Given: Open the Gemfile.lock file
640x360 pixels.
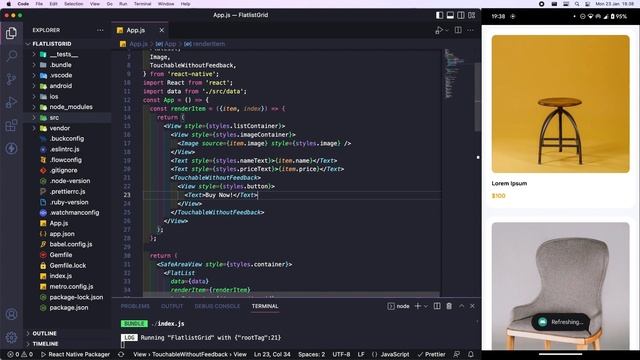Looking at the screenshot, I should tap(67, 265).
